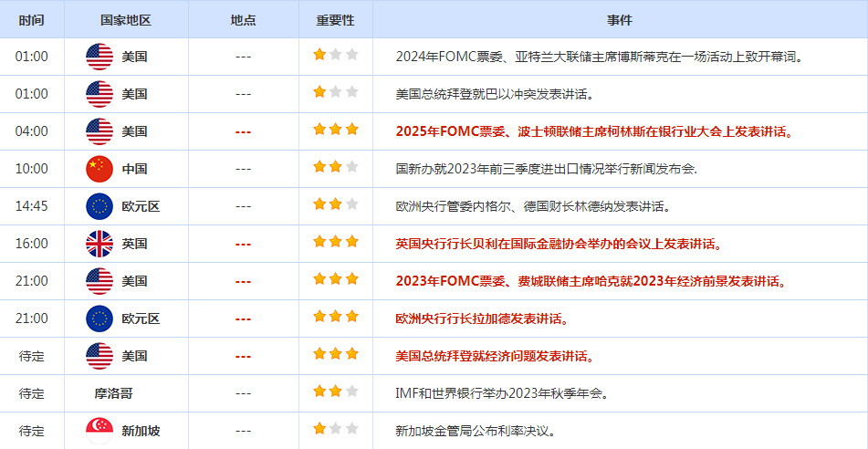The height and width of the screenshot is (449, 868).
Task: Click the US flag in the Biden economy speech row
Action: [99, 356]
